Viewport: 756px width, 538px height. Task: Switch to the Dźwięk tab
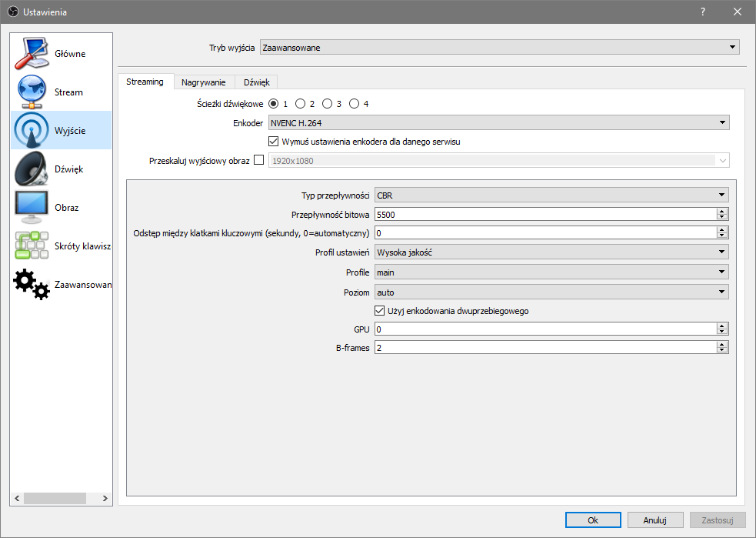[257, 82]
